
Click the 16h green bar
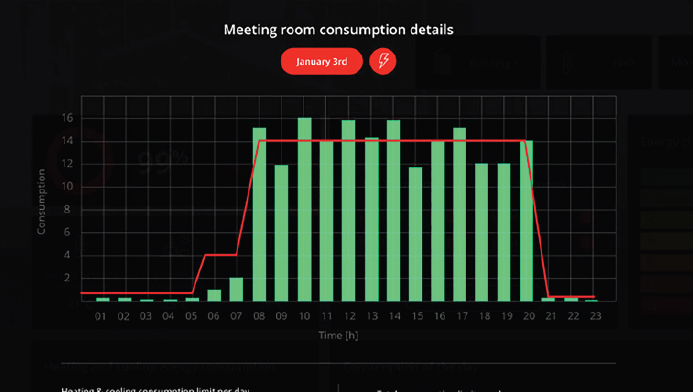[438, 221]
